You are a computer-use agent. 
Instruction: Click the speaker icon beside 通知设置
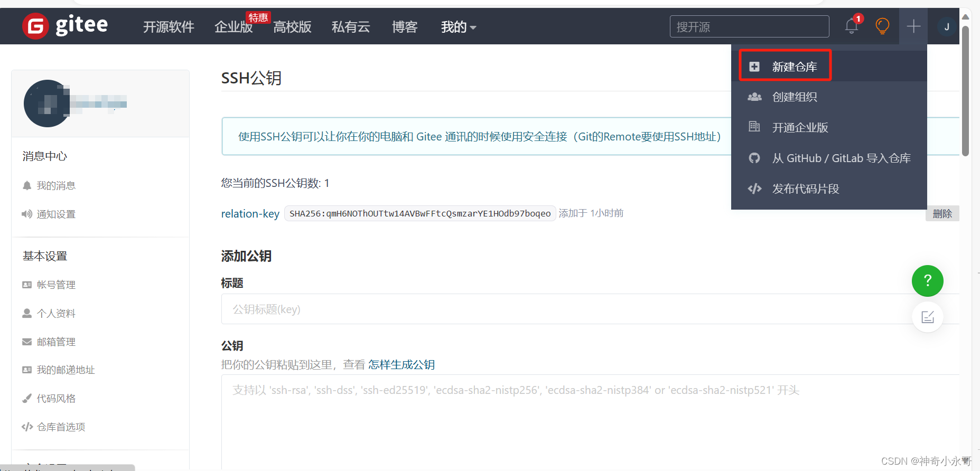(x=27, y=214)
